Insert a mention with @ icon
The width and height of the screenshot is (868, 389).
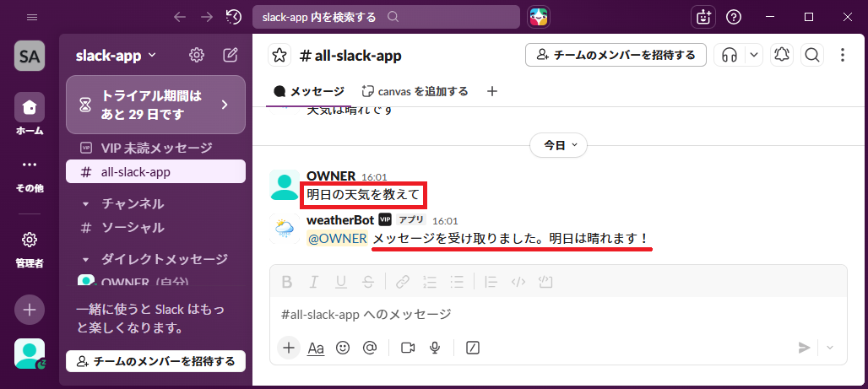[x=370, y=348]
